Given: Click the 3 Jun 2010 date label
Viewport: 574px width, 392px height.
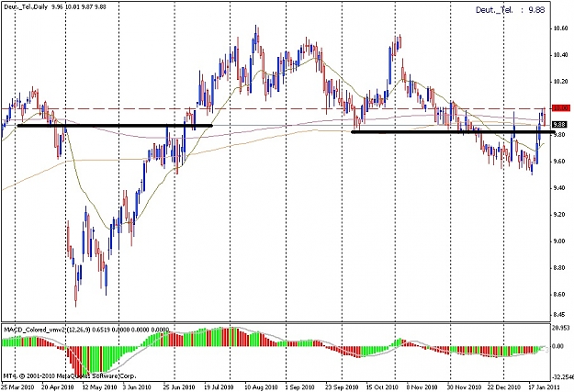Looking at the screenshot, I should tap(137, 386).
